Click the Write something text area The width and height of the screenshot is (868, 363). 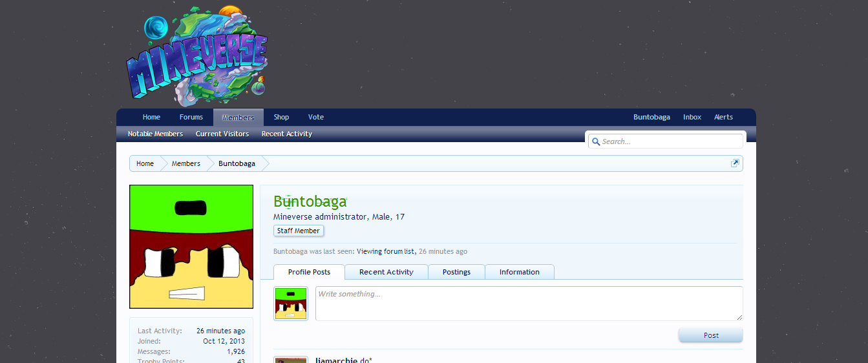tap(529, 304)
